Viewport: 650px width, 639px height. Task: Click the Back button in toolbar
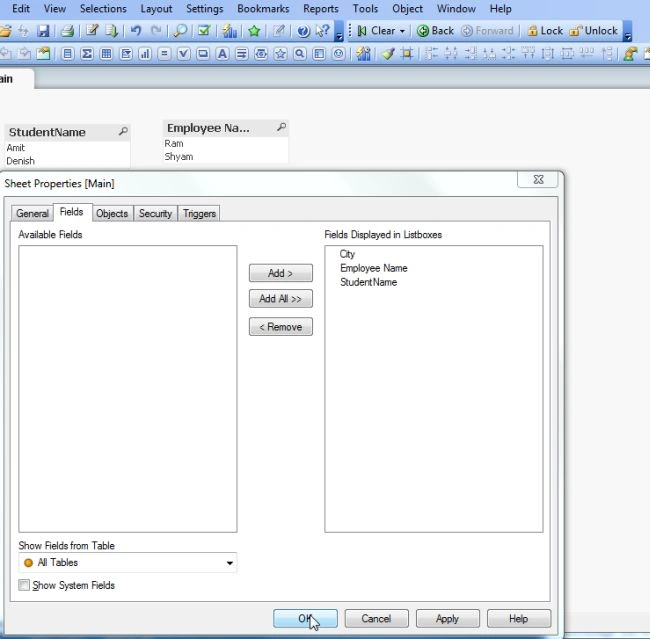point(435,31)
